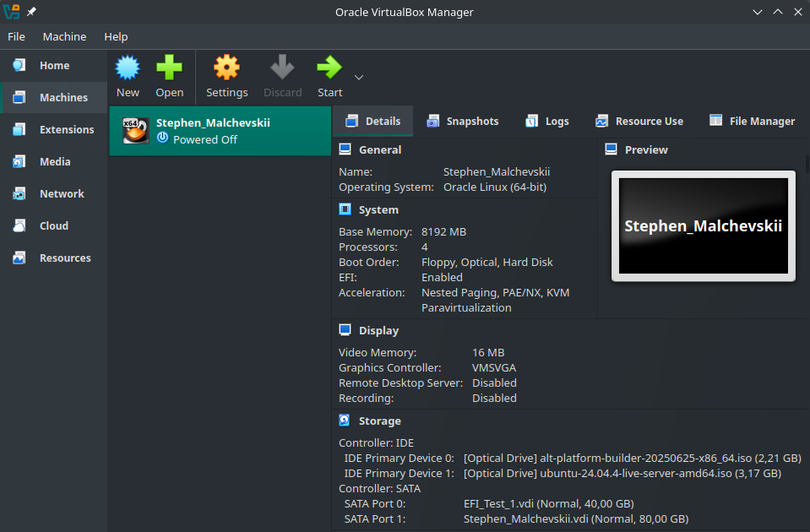The image size is (810, 532).
Task: Collapse the System section header
Action: pyautogui.click(x=378, y=210)
